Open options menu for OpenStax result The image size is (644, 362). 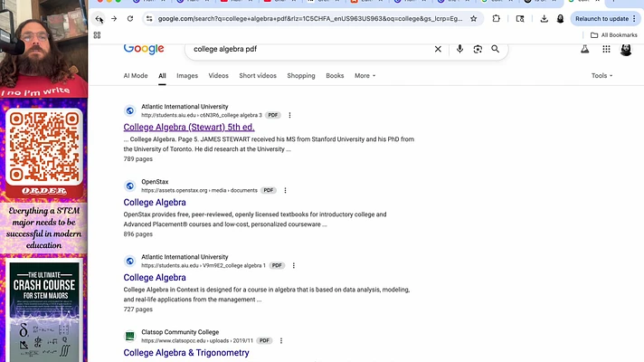click(285, 190)
